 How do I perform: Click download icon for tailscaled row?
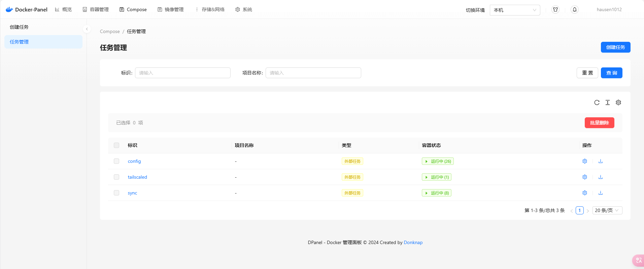click(x=601, y=177)
